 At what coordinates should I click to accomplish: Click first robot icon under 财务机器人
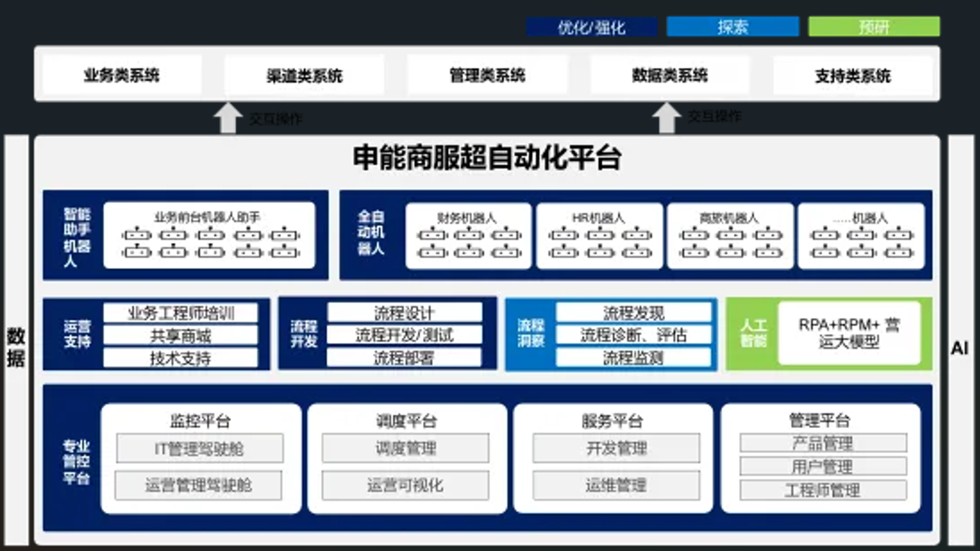pyautogui.click(x=432, y=235)
